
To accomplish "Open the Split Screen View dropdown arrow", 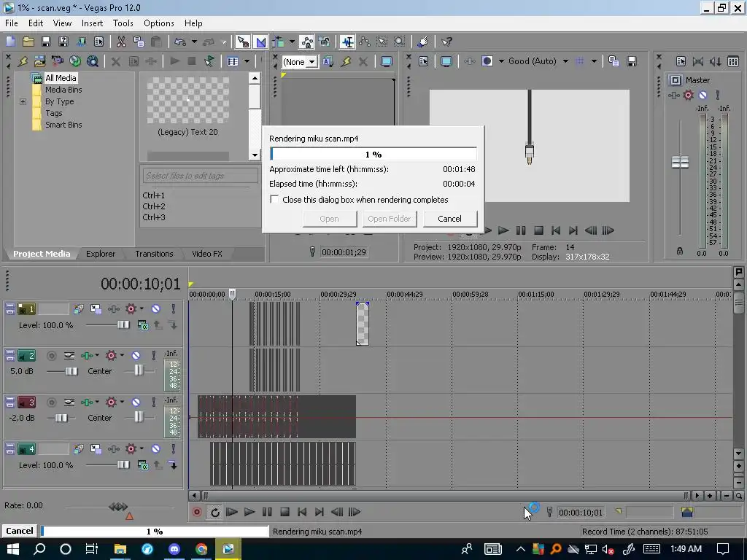I will [x=501, y=61].
